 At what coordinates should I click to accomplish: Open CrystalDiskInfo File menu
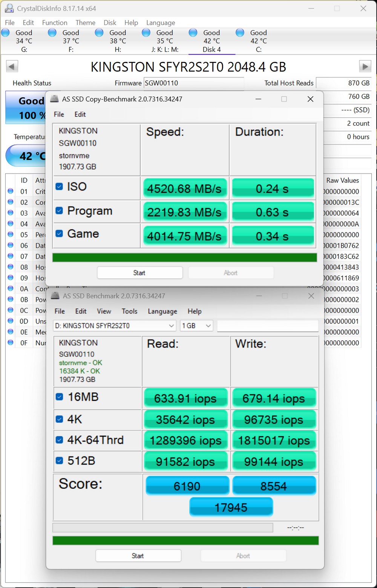coord(10,23)
